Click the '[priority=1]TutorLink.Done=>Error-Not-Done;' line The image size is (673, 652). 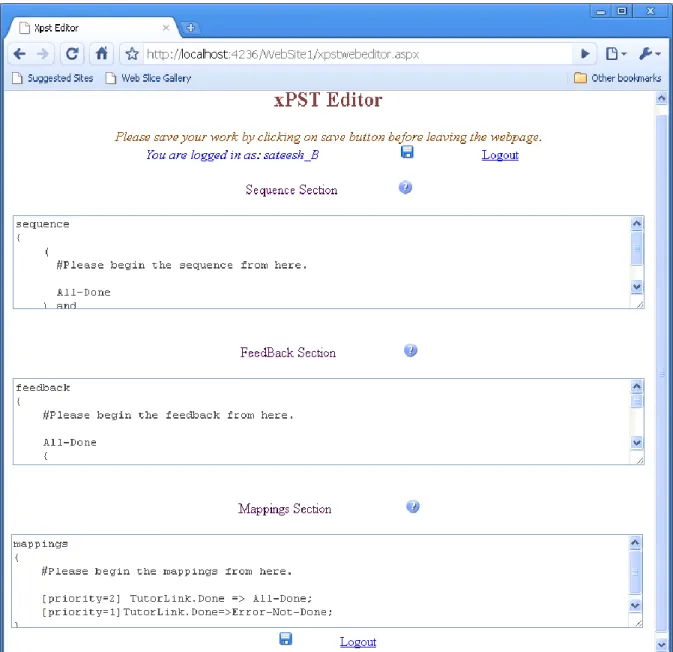point(187,612)
